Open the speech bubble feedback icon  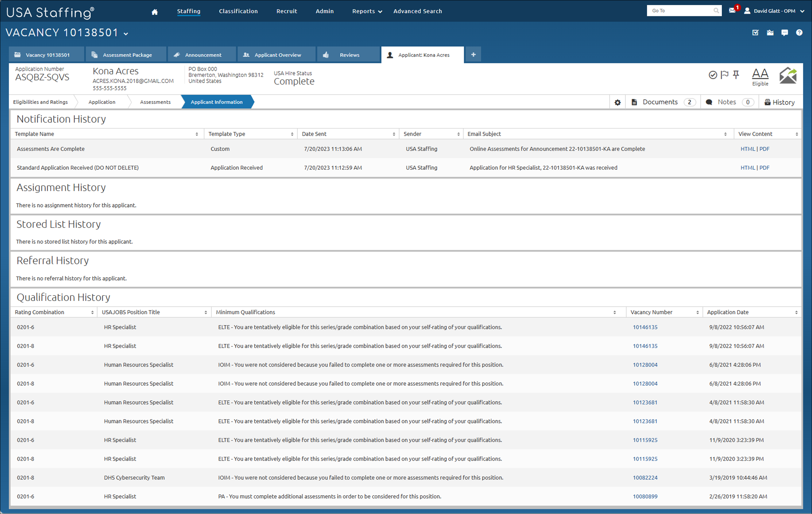click(785, 33)
